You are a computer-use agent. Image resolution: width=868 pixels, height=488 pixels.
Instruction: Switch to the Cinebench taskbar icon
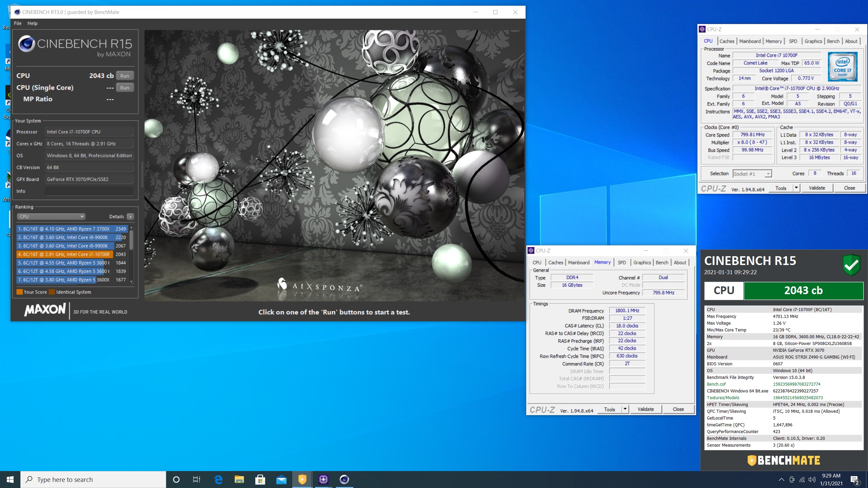click(x=344, y=480)
